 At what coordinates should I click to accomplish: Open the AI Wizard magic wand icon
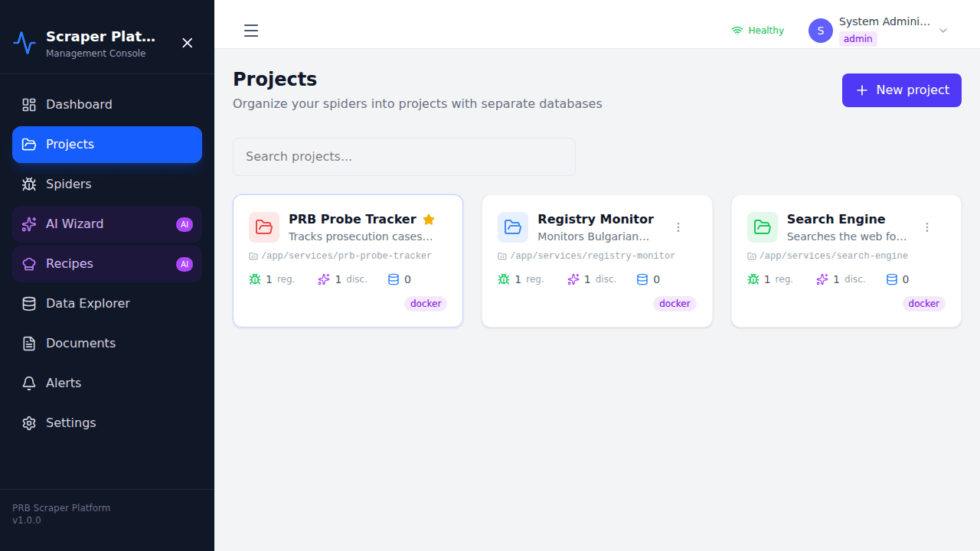(29, 223)
